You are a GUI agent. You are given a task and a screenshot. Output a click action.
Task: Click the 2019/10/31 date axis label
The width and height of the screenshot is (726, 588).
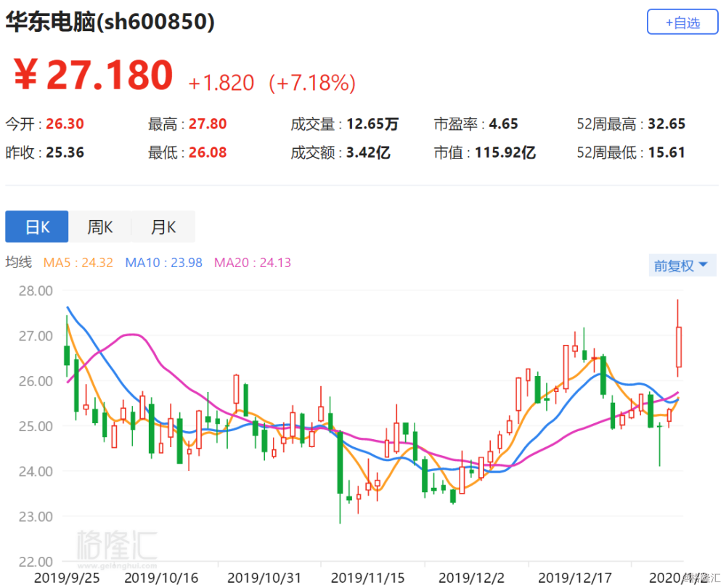264,578
